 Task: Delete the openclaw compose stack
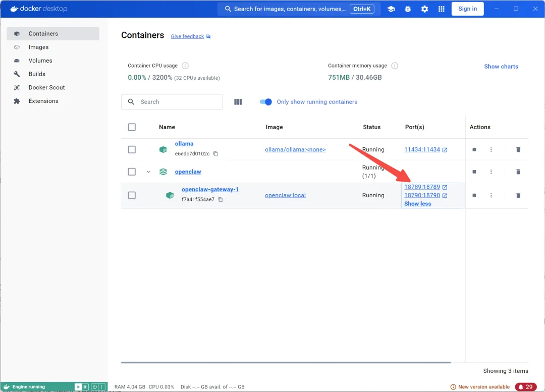tap(518, 172)
